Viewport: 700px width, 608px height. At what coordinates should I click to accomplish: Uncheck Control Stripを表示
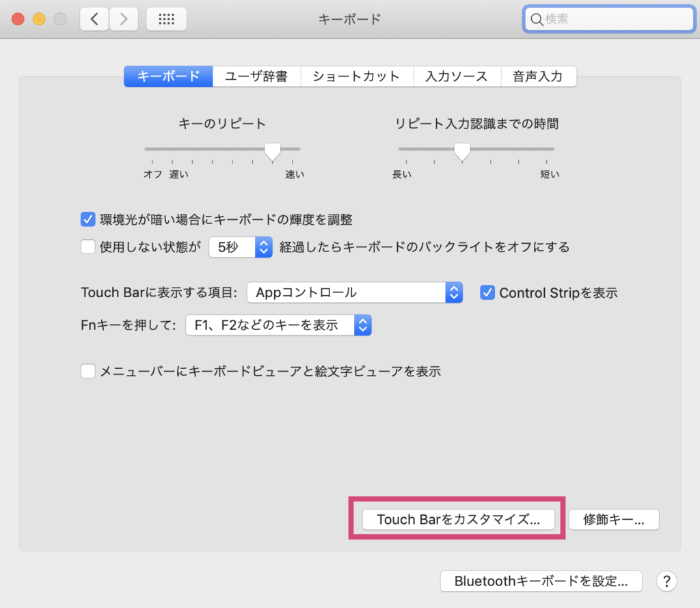pos(487,292)
